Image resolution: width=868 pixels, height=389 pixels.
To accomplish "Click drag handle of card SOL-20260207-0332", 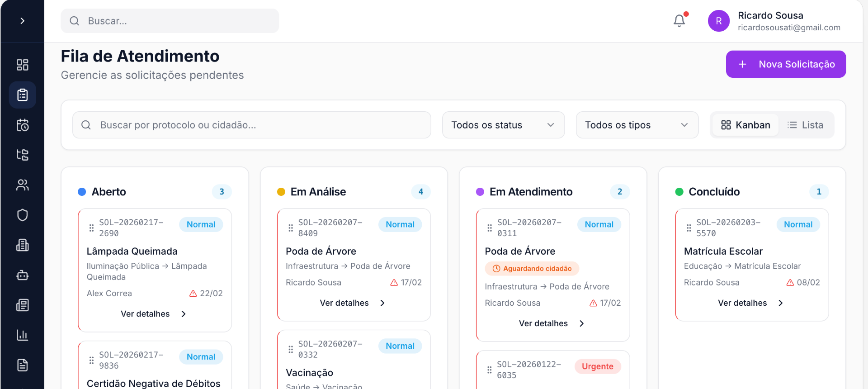I will (x=291, y=349).
